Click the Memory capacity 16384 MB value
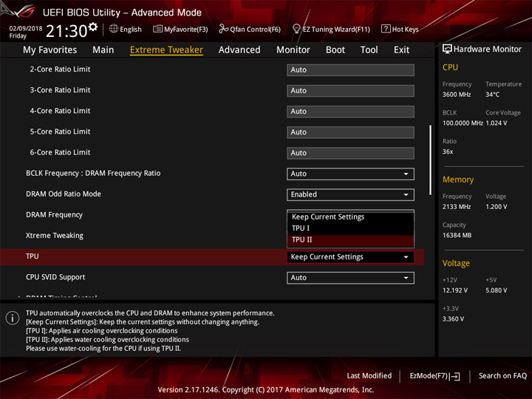Image resolution: width=532 pixels, height=399 pixels. click(457, 236)
